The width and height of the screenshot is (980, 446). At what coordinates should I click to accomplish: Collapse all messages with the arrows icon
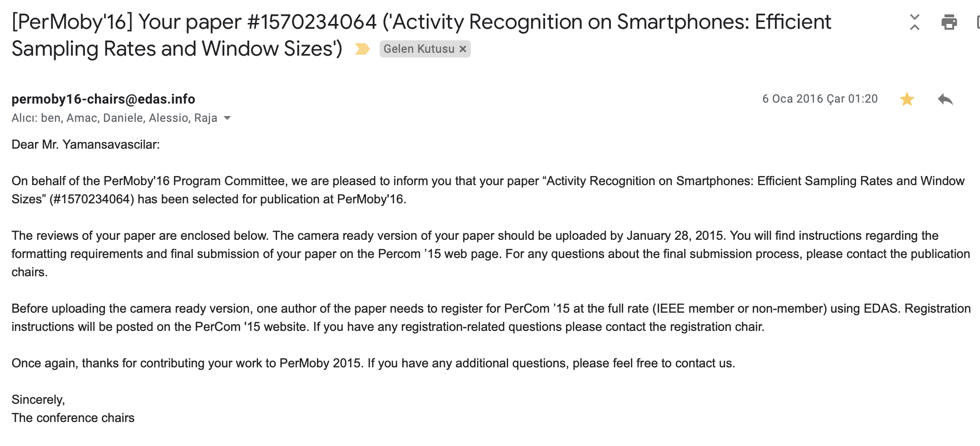(x=914, y=22)
